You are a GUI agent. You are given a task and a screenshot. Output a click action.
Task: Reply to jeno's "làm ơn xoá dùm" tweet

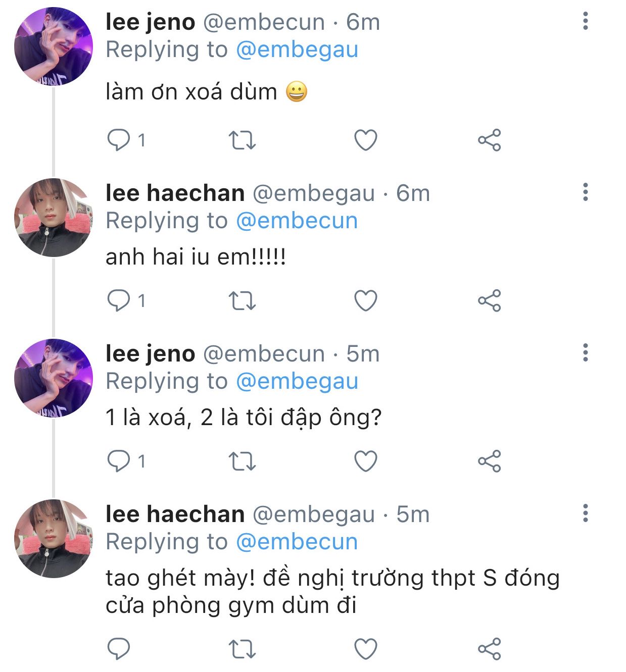pos(119,140)
